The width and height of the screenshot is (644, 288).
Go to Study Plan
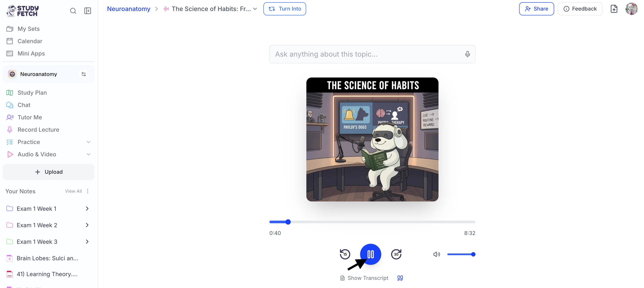coord(32,93)
